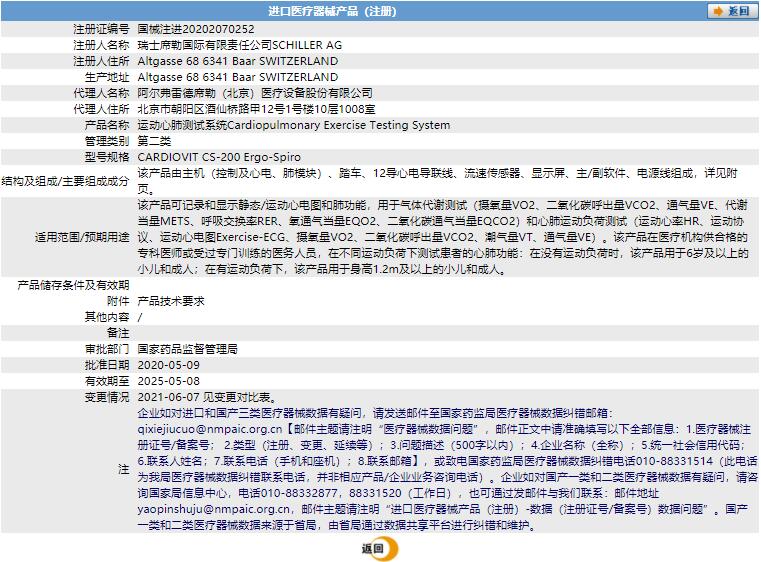Click approval date 2020-05-09

[168, 365]
